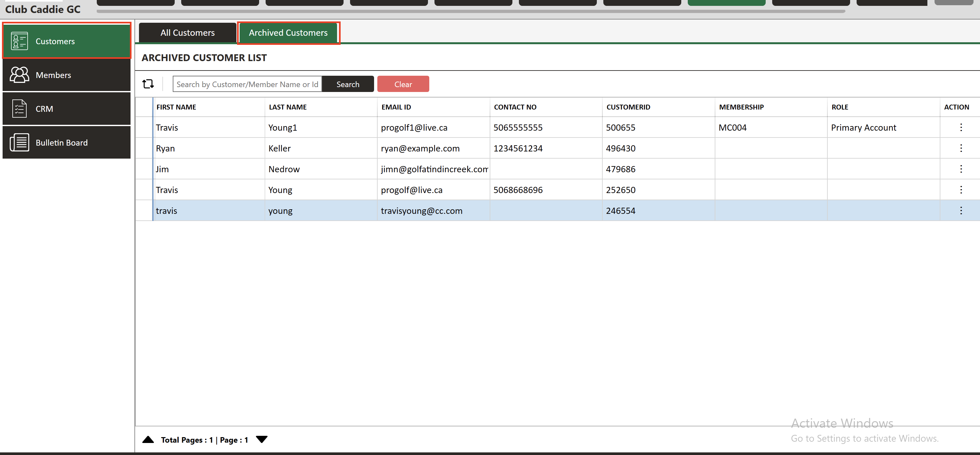Open action menu for Travis Young1

[961, 127]
